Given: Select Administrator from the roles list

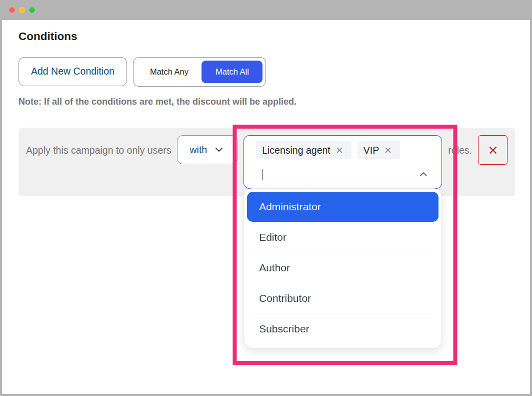Looking at the screenshot, I should click(x=342, y=206).
